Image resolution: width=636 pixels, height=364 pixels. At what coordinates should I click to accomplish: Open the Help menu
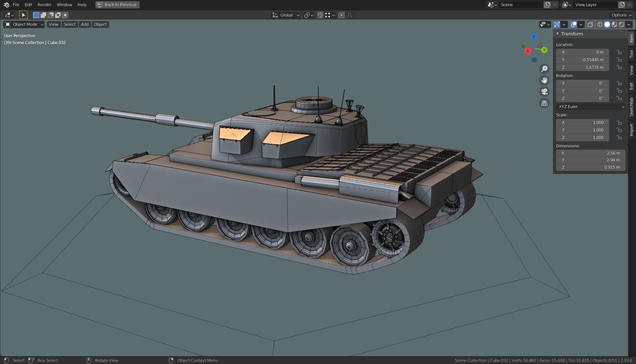click(x=82, y=5)
